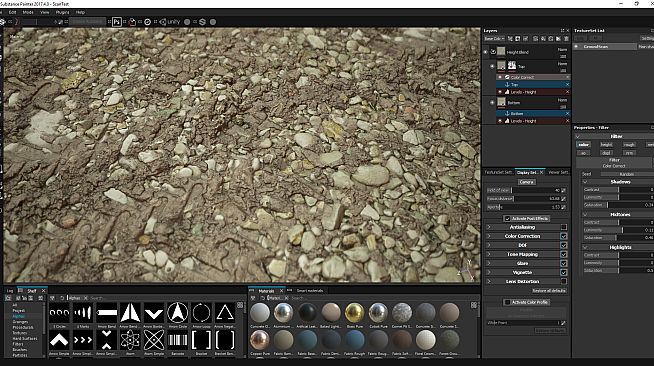Disable the Color Correction checkbox
The image size is (654, 366).
coord(563,236)
